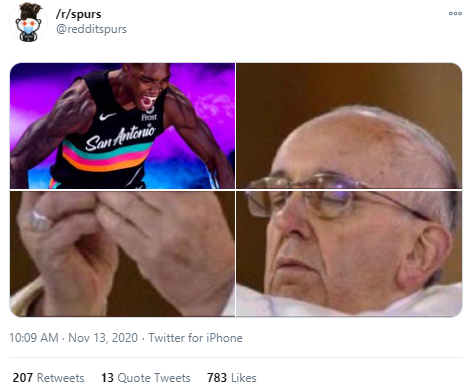Click the Retweets count number 207
Image resolution: width=475 pixels, height=392 pixels.
23,378
